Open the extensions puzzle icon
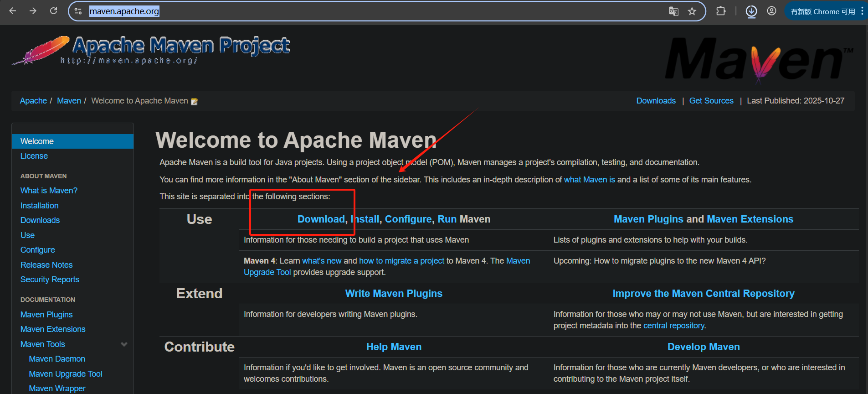 [x=721, y=11]
